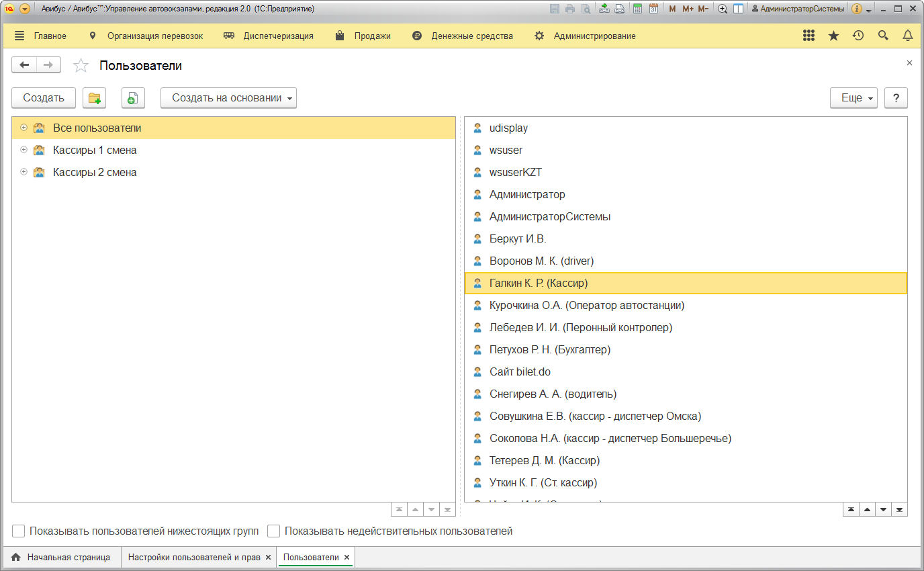Toggle Показывать недействительных пользователей checkbox
Screen dimensions: 924x571
point(274,531)
